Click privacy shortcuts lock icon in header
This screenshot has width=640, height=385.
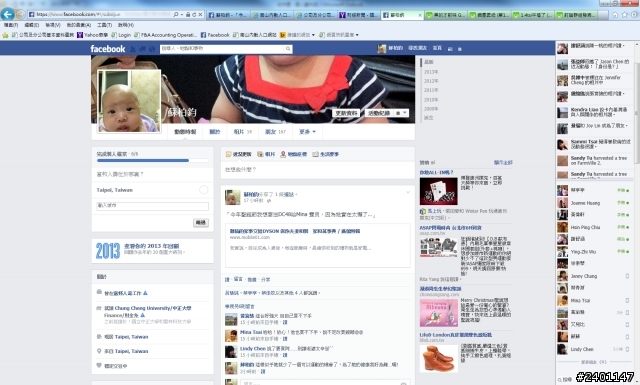pos(450,49)
